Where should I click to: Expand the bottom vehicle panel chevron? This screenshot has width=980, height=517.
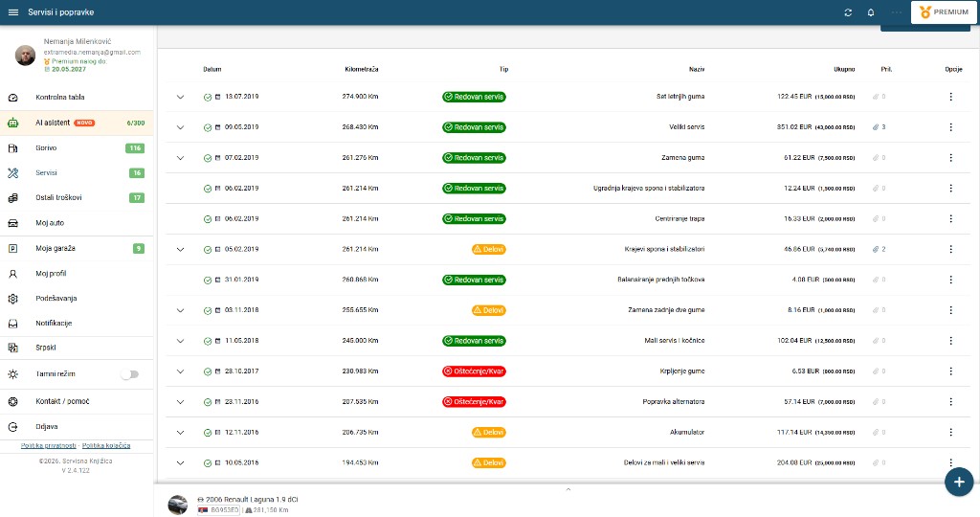click(x=568, y=489)
